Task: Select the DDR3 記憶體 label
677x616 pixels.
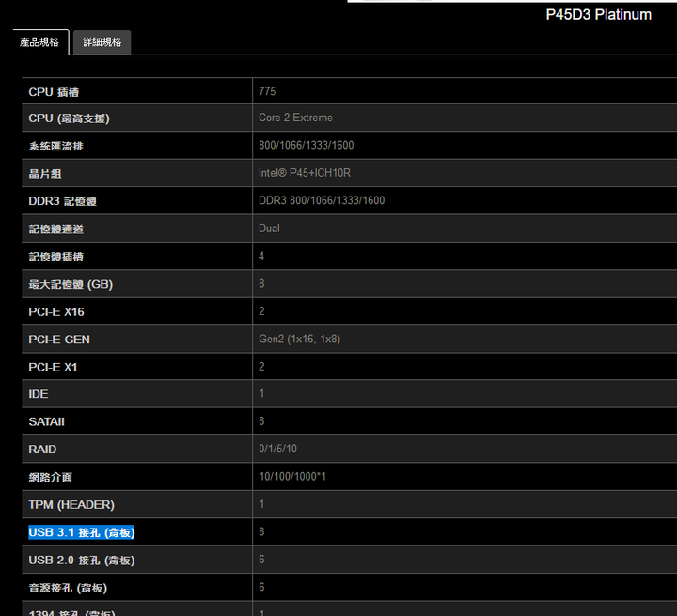Action: click(x=63, y=201)
